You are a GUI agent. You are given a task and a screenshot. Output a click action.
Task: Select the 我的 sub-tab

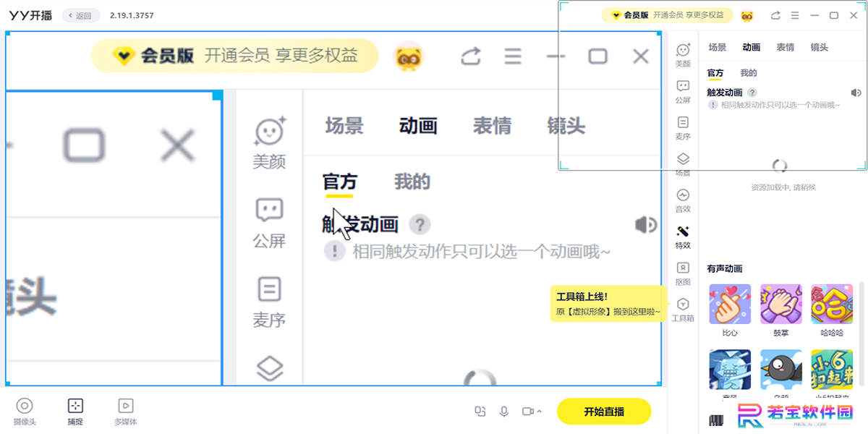749,73
